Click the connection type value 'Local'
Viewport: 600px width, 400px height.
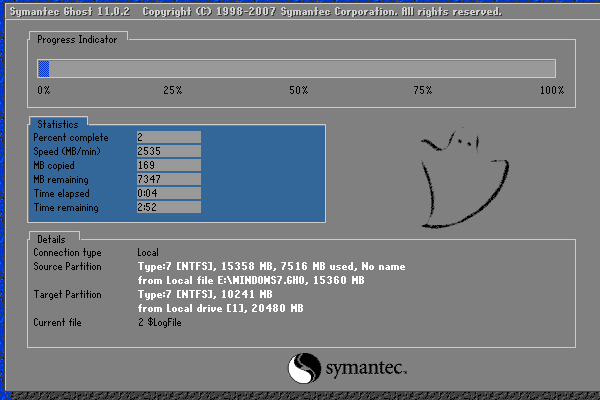point(148,253)
